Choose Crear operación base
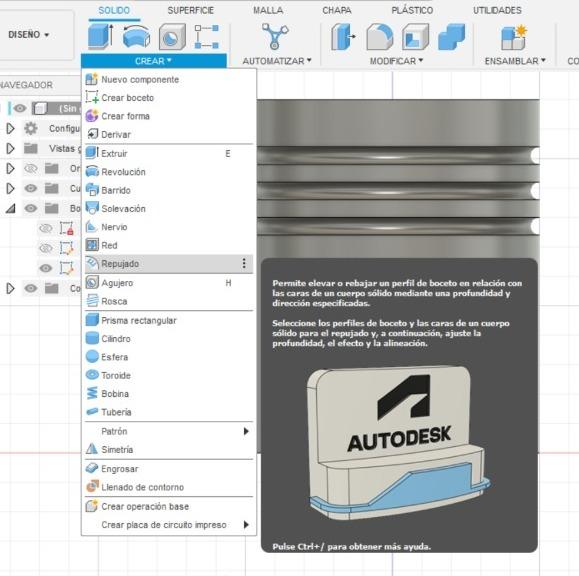This screenshot has height=576, width=579. coord(169,507)
